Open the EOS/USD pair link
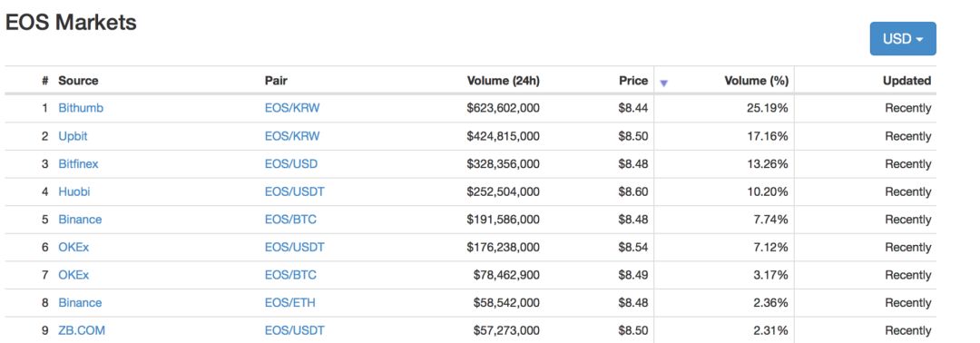This screenshot has width=980, height=343. click(291, 163)
